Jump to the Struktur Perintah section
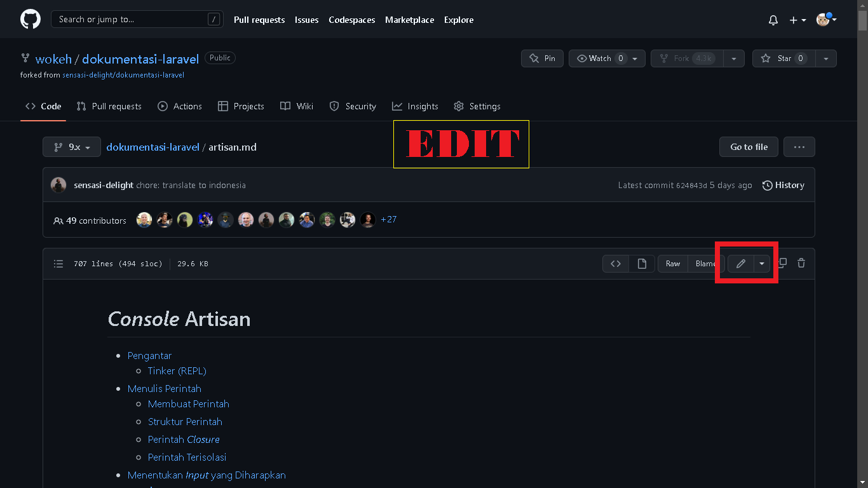The width and height of the screenshot is (868, 488). pos(185,421)
